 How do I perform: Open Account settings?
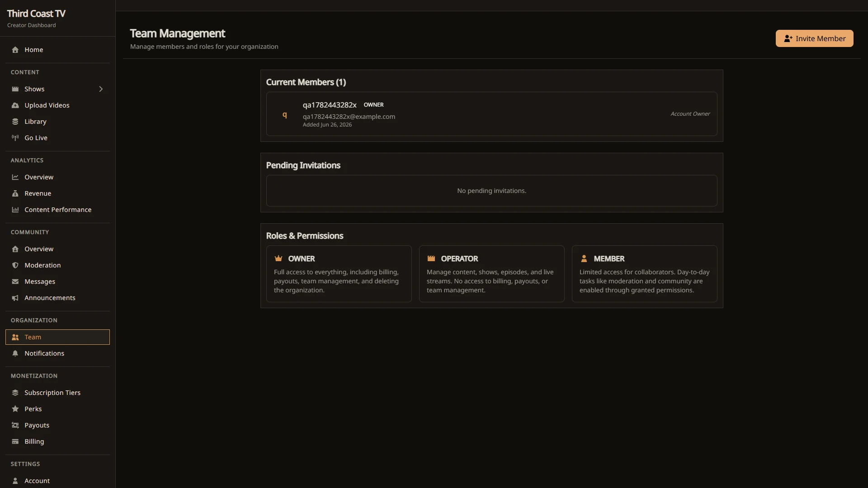click(57, 481)
